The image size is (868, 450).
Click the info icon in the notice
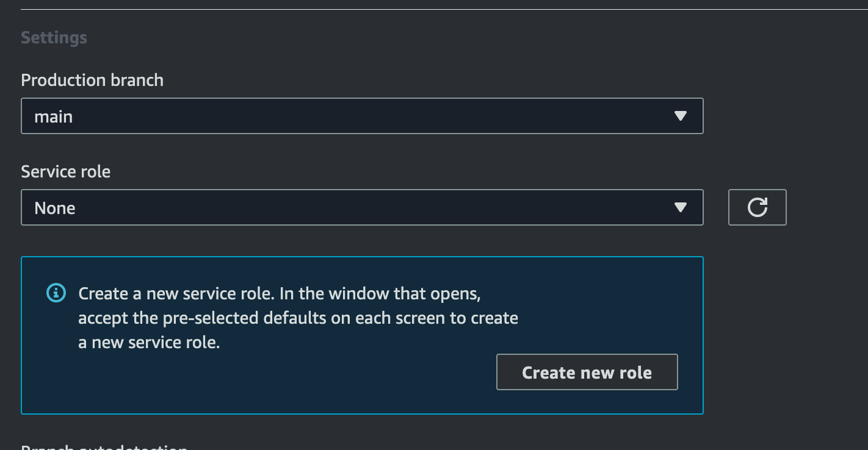[x=56, y=293]
